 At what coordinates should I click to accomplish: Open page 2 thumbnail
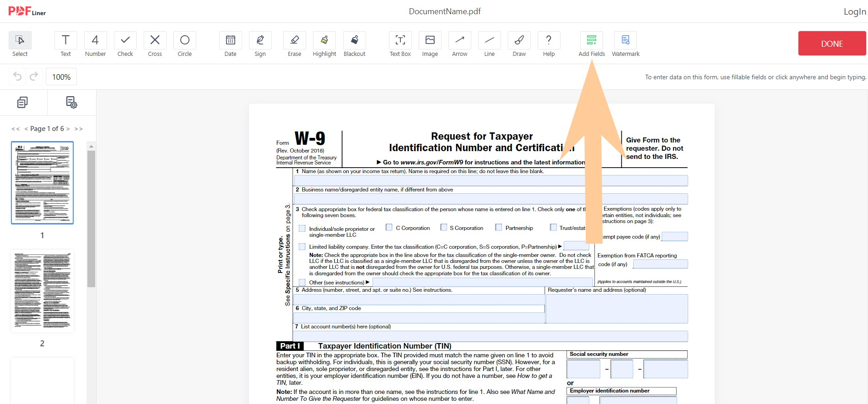click(x=42, y=291)
